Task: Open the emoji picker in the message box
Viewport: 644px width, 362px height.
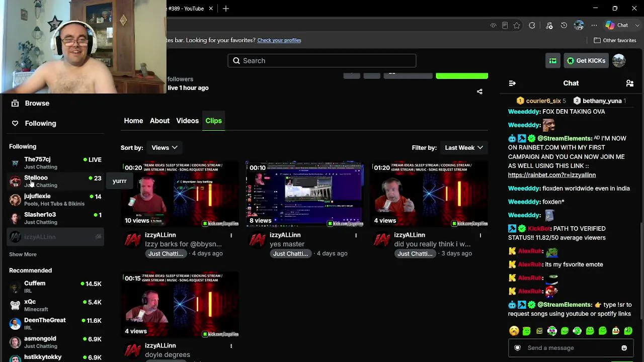Action: (x=624, y=348)
